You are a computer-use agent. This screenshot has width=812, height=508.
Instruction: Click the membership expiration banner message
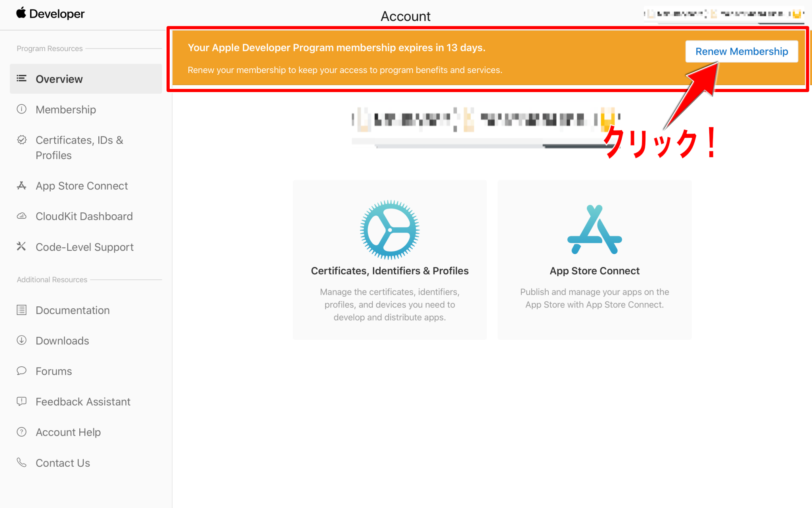point(336,48)
